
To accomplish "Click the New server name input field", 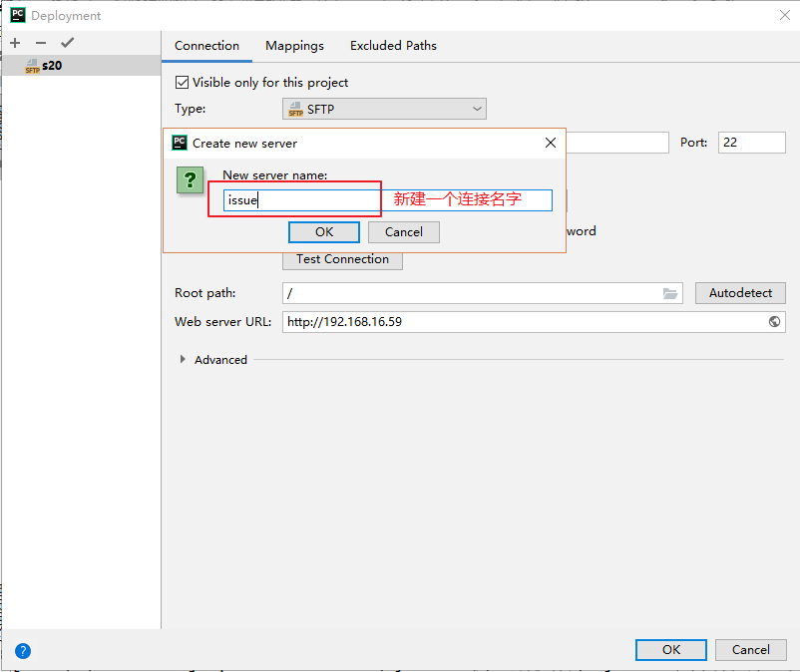I will pos(388,199).
